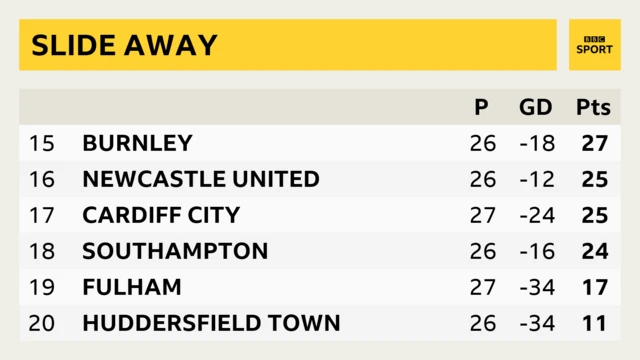Click the BBC Sport logo

pyautogui.click(x=595, y=44)
